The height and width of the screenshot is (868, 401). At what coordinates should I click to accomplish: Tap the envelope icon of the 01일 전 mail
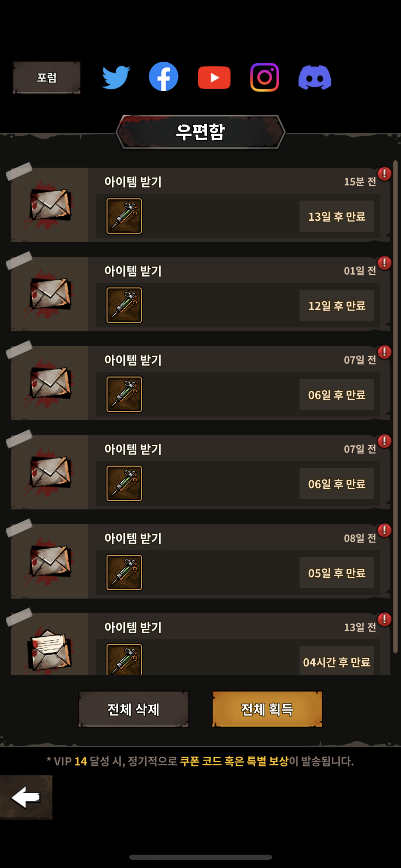(50, 294)
